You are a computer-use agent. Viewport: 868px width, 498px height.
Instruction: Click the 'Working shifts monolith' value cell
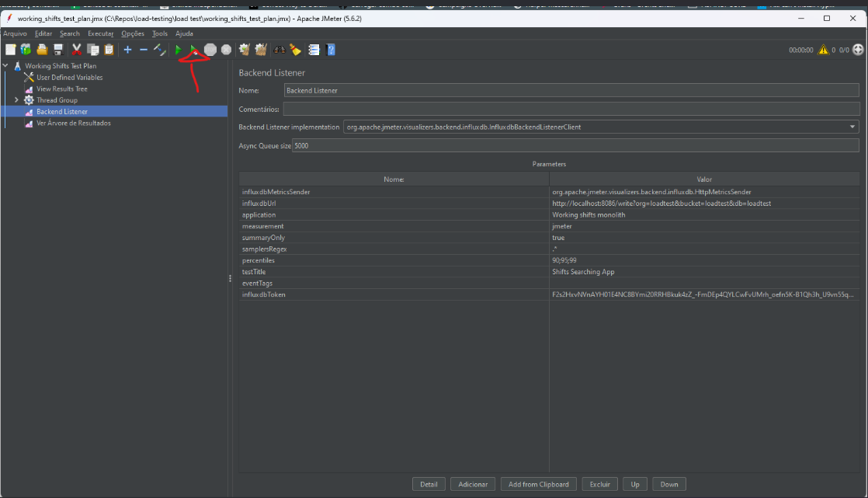tap(704, 215)
